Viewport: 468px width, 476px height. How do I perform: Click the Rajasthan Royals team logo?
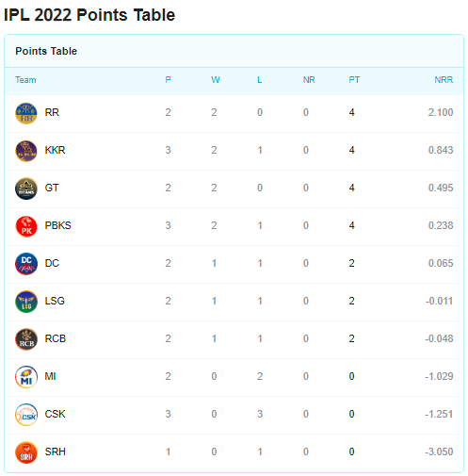pyautogui.click(x=26, y=113)
